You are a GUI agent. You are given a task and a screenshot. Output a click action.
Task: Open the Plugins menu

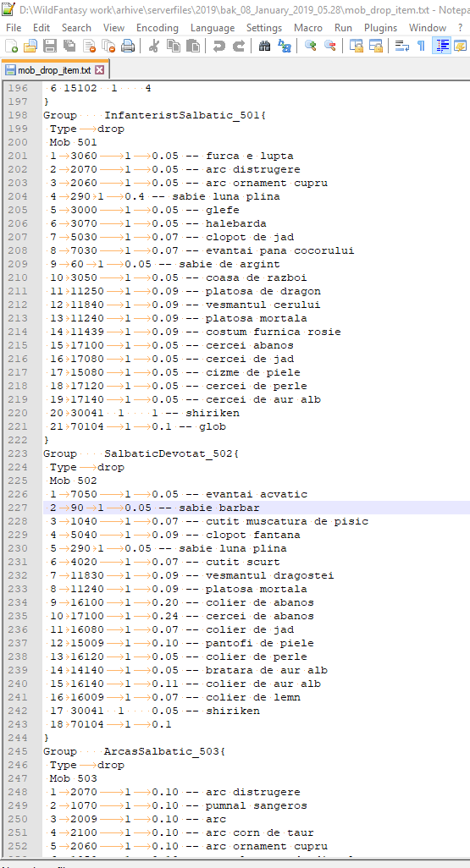pyautogui.click(x=381, y=28)
